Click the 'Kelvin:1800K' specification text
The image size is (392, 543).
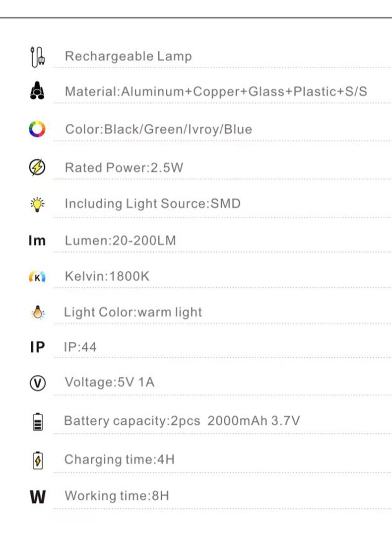coord(107,277)
